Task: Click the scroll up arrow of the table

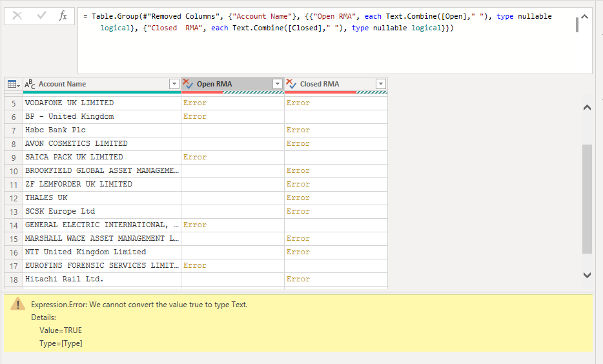Action: (587, 108)
